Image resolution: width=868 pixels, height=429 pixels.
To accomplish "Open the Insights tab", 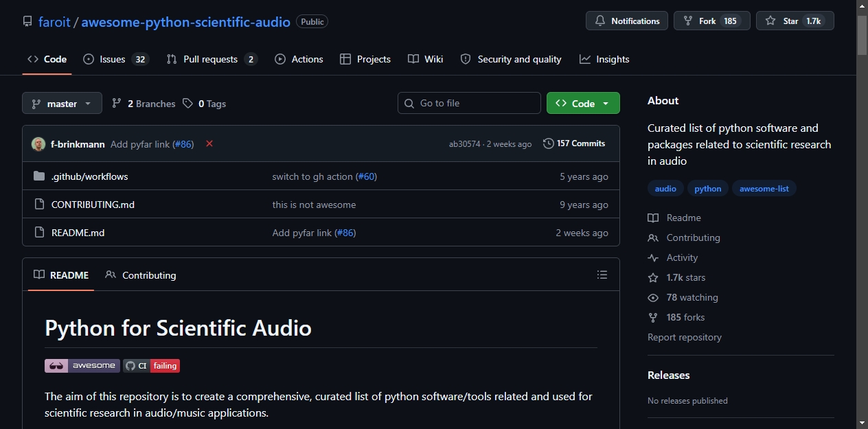I will (604, 59).
